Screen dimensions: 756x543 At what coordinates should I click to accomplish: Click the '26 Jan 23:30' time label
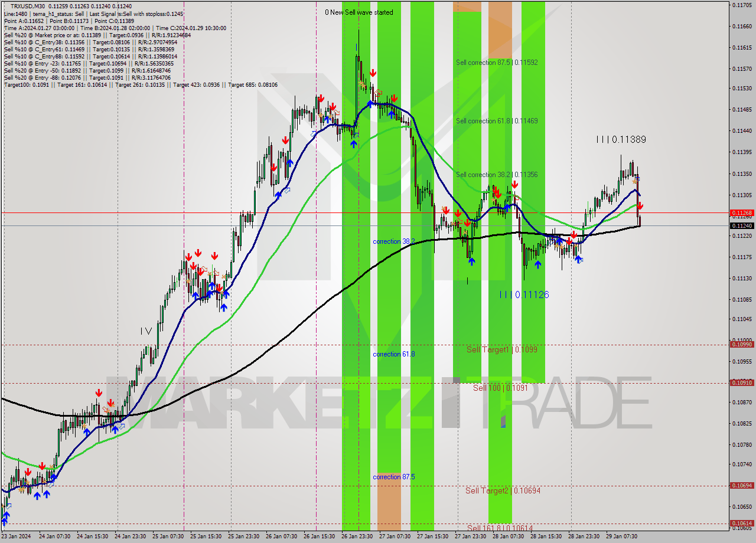pyautogui.click(x=357, y=537)
